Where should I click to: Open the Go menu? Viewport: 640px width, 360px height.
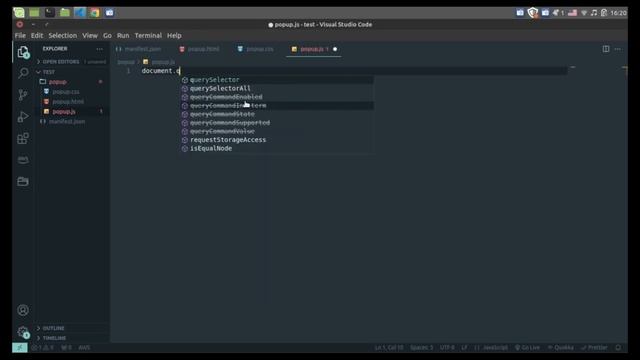107,36
